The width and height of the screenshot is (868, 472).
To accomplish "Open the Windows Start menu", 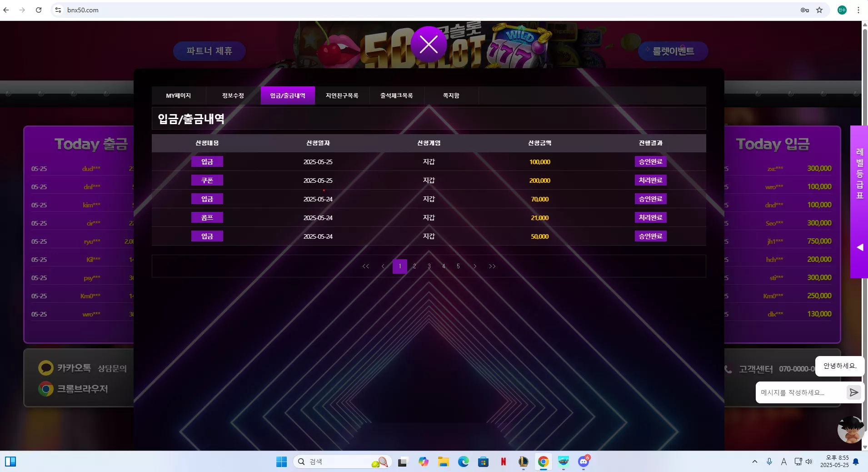I will [x=281, y=462].
